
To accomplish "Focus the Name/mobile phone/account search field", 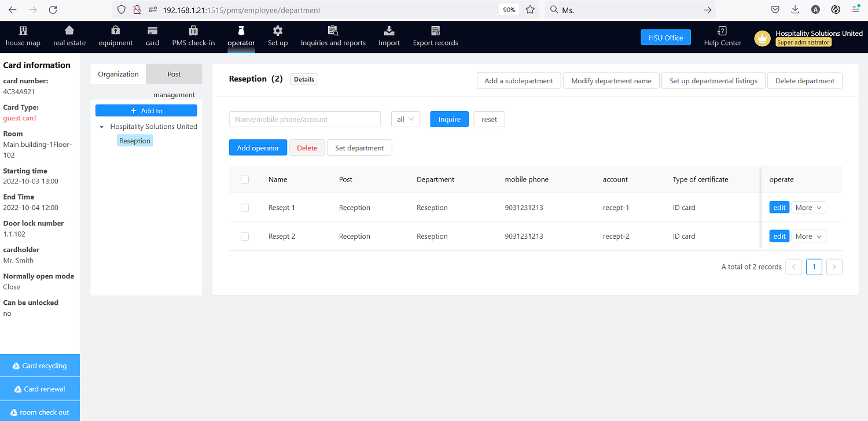I will 305,119.
